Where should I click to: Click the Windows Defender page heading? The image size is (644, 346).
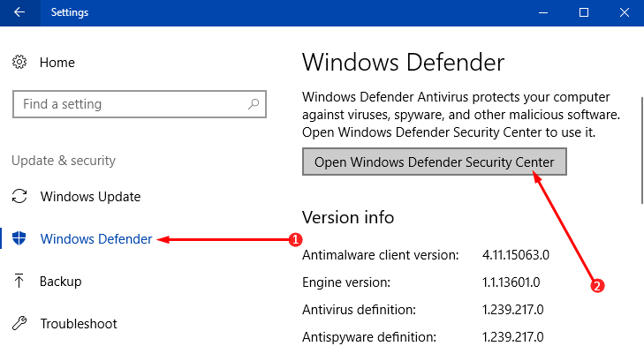click(x=403, y=63)
